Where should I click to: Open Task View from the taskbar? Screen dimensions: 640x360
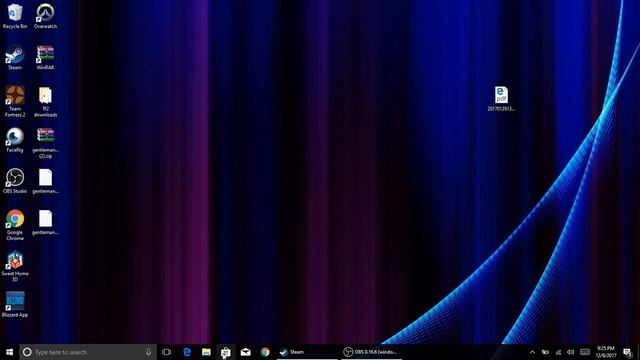coord(167,352)
